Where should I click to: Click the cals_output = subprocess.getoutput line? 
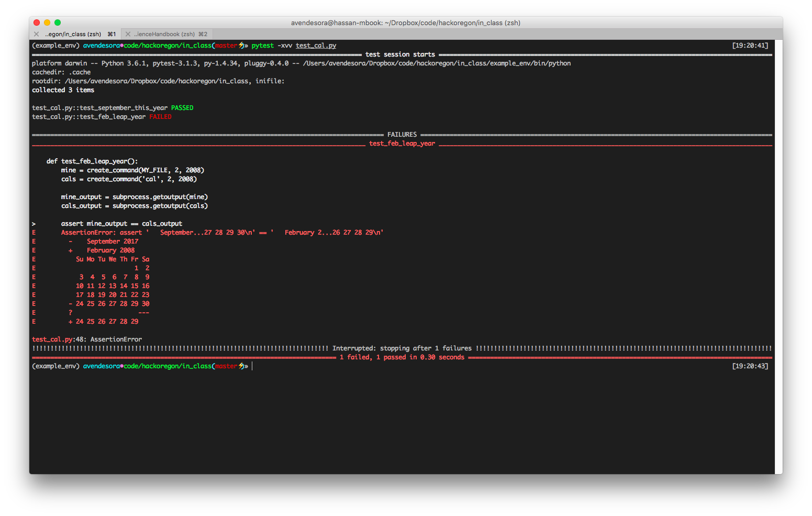(x=135, y=206)
